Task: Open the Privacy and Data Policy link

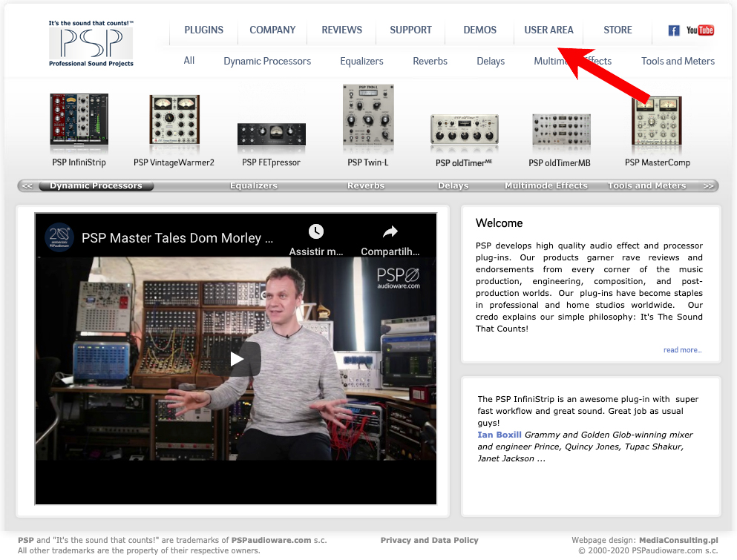Action: 430,540
